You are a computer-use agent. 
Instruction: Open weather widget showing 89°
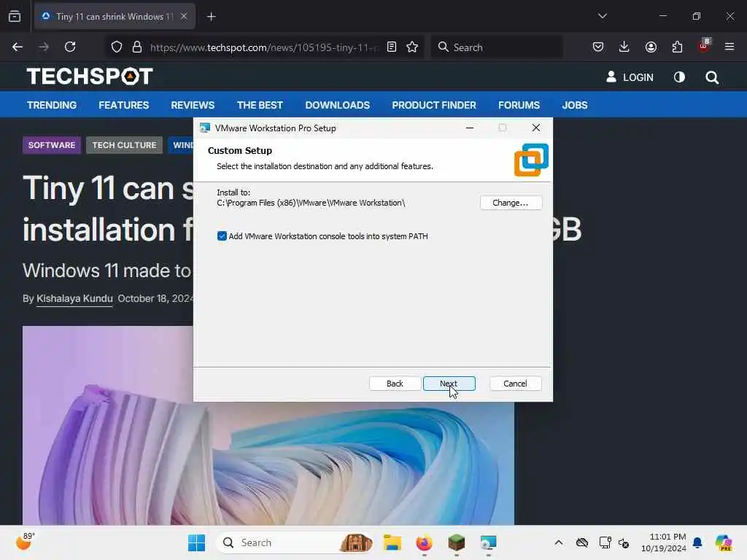(x=25, y=542)
